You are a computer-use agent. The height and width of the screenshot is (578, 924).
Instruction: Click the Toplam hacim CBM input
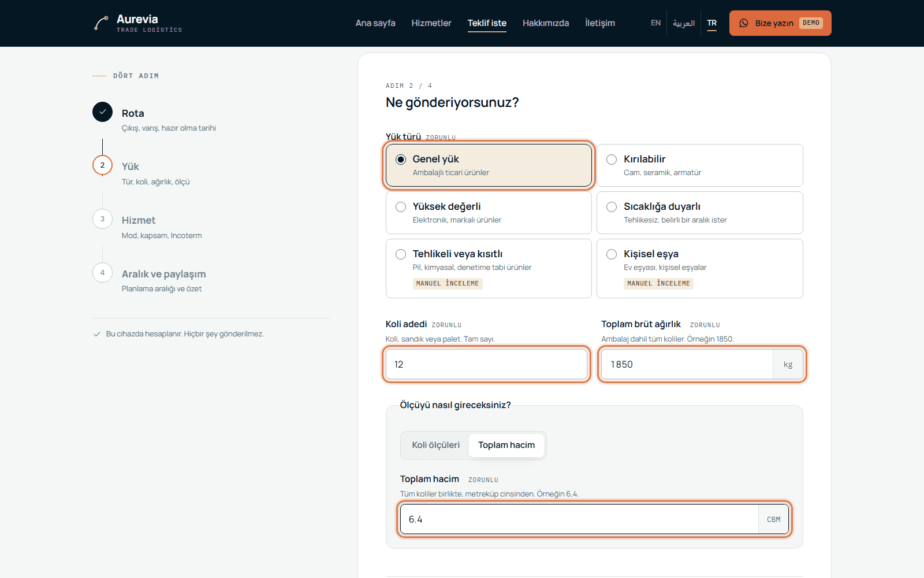[x=579, y=519]
